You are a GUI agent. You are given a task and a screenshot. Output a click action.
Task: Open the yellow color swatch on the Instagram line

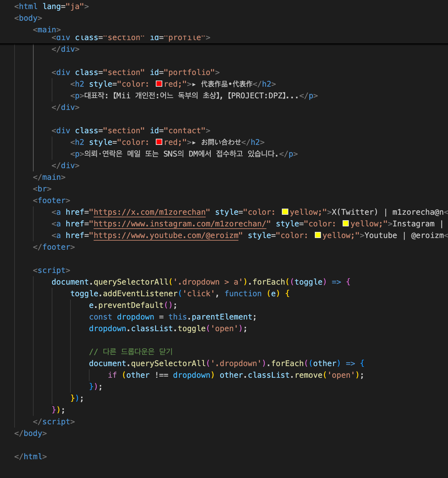point(346,223)
